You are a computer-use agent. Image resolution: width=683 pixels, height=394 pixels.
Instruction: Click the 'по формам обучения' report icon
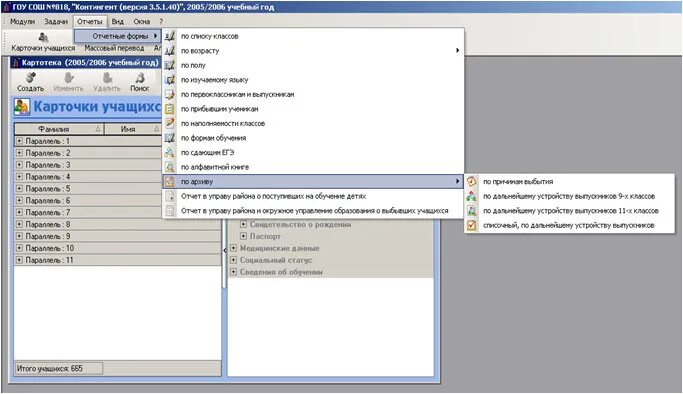pos(169,138)
